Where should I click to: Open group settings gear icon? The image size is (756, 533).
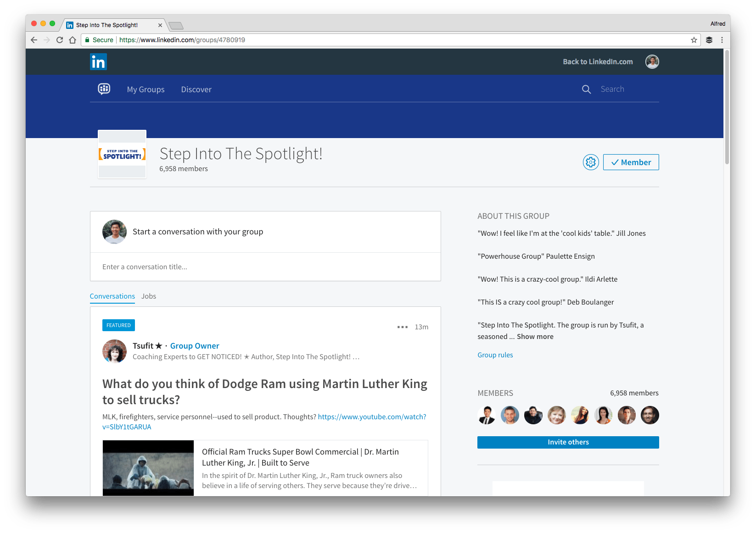click(591, 162)
